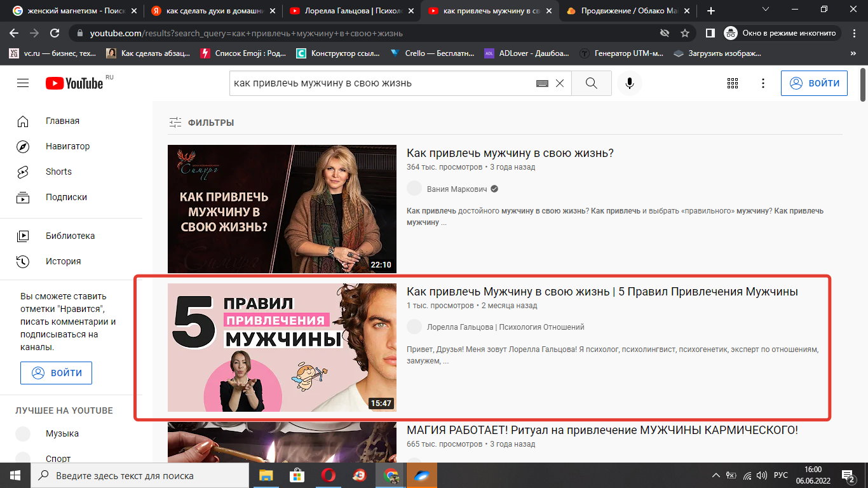The height and width of the screenshot is (488, 868).
Task: Click the Windows taskbar search box
Action: (x=140, y=475)
